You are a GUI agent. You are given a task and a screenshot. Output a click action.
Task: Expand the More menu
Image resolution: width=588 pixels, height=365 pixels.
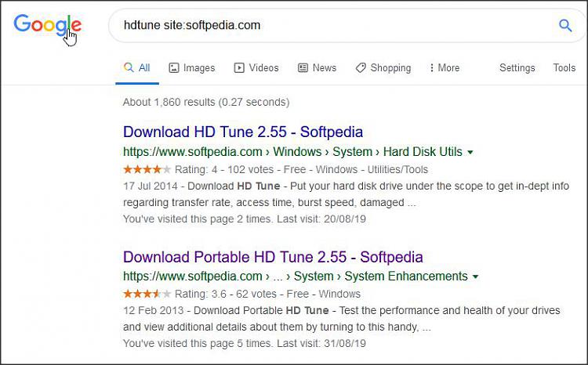point(444,68)
